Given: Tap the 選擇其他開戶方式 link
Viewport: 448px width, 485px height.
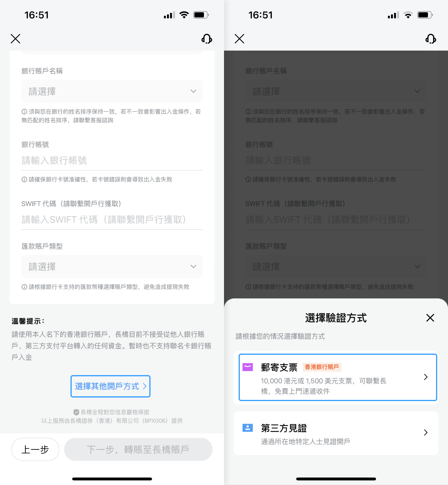Looking at the screenshot, I should 111,386.
